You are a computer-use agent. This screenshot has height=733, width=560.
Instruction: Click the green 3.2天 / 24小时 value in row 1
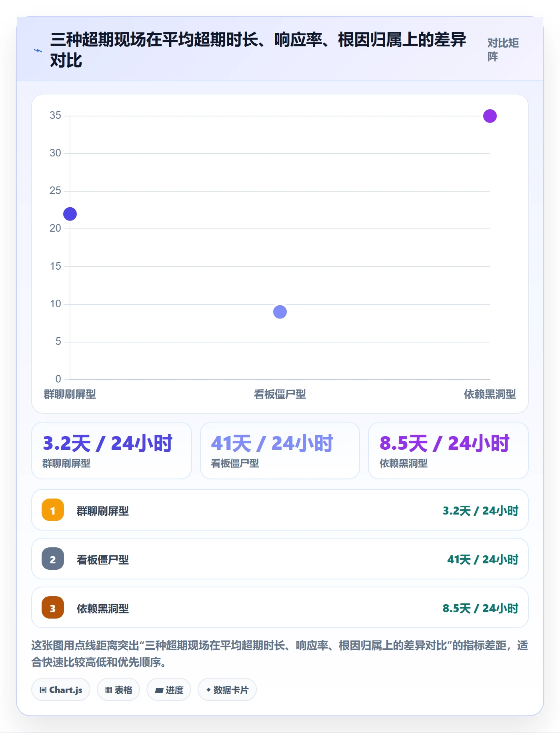point(480,511)
